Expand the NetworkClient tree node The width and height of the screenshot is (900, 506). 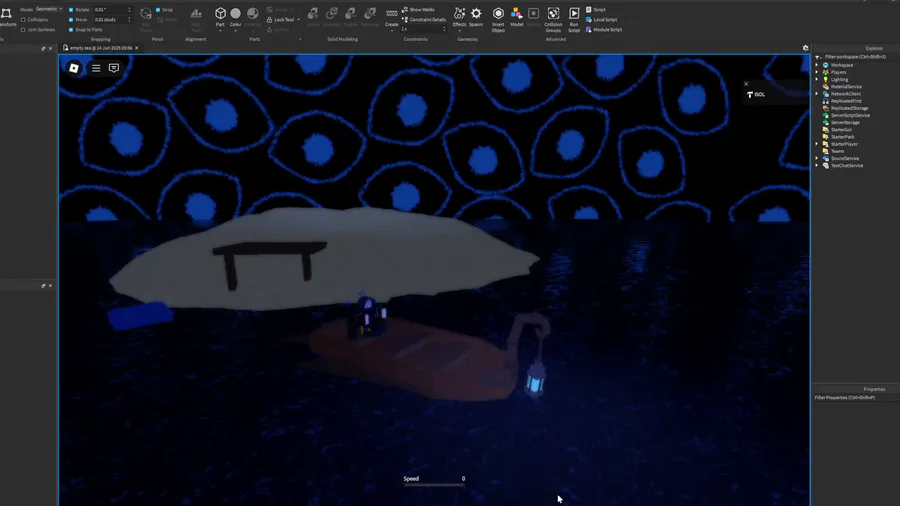[x=817, y=94]
